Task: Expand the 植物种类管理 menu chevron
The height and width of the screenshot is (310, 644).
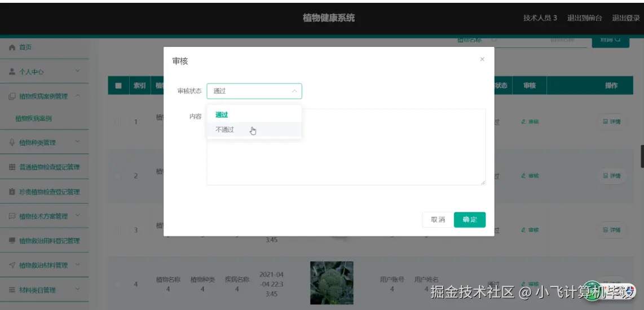Action: 78,142
